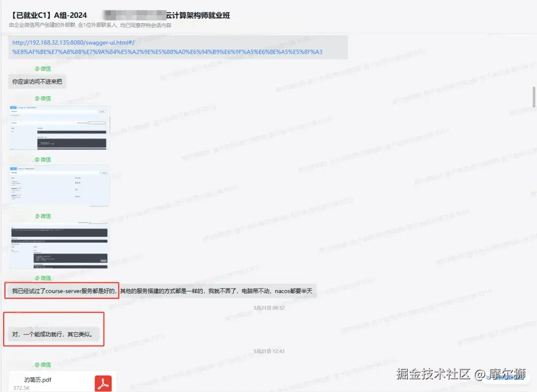Open the first Swagger UI screenshot thumbnail

click(59, 127)
